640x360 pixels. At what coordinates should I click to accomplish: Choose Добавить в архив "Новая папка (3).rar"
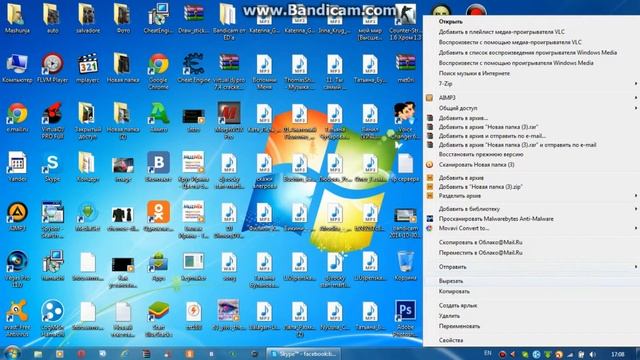pyautogui.click(x=531, y=127)
